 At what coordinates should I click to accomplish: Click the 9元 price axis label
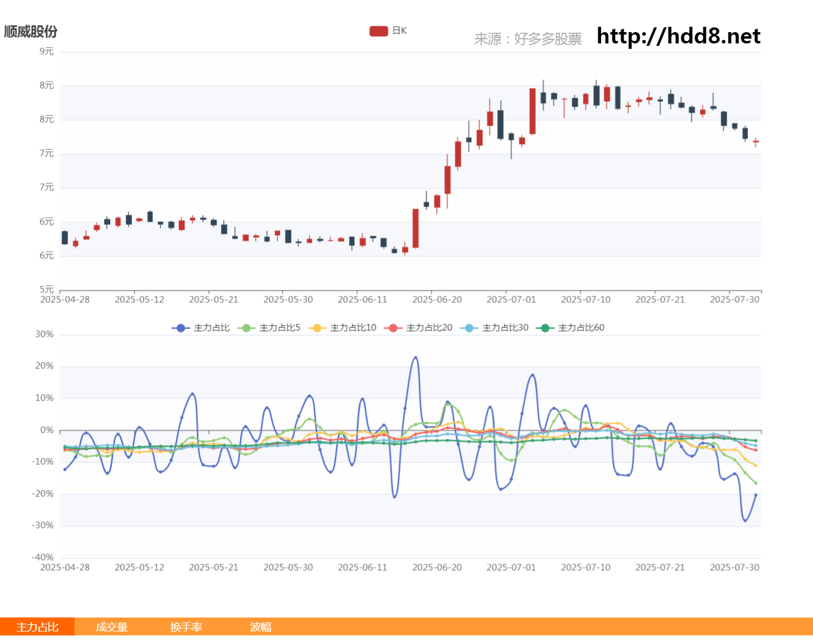(46, 52)
